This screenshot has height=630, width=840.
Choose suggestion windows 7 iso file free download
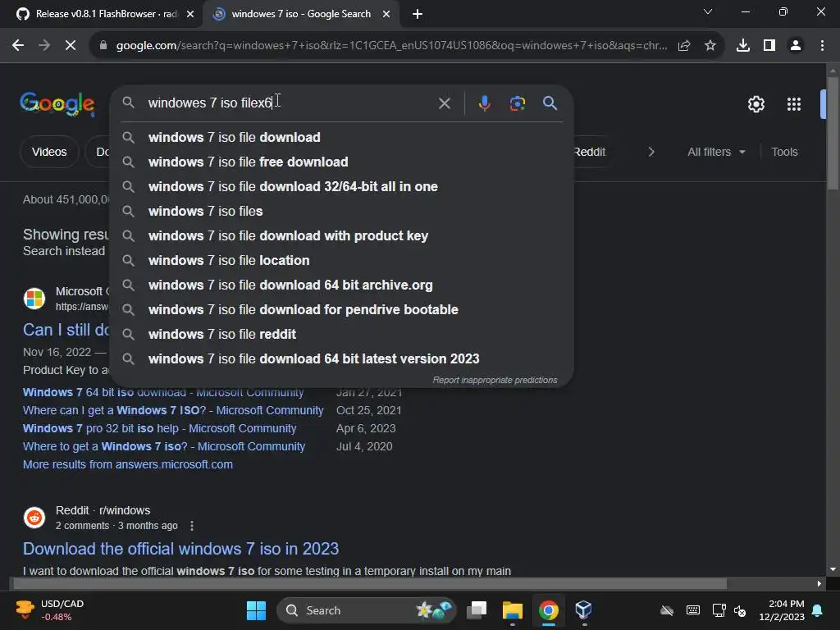[341, 162]
